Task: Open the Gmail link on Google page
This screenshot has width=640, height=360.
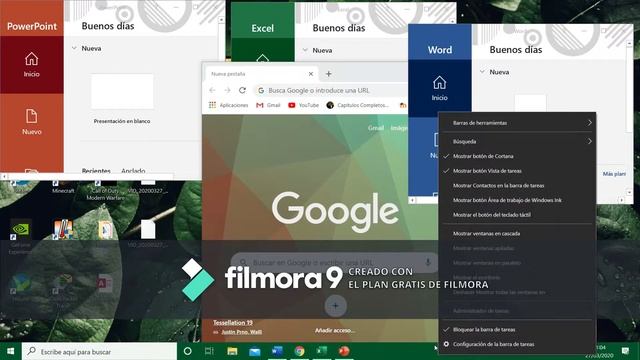Action: pos(376,128)
